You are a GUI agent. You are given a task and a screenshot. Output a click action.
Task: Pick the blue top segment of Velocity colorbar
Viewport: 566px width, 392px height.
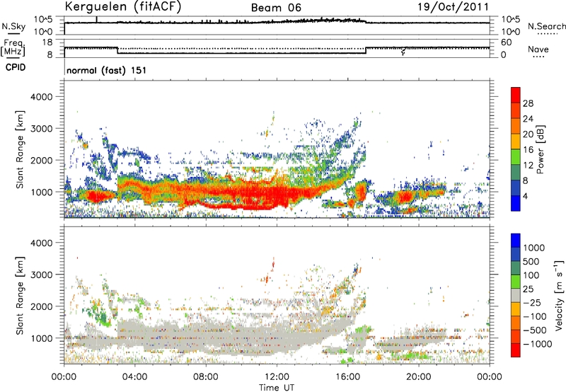coord(516,241)
